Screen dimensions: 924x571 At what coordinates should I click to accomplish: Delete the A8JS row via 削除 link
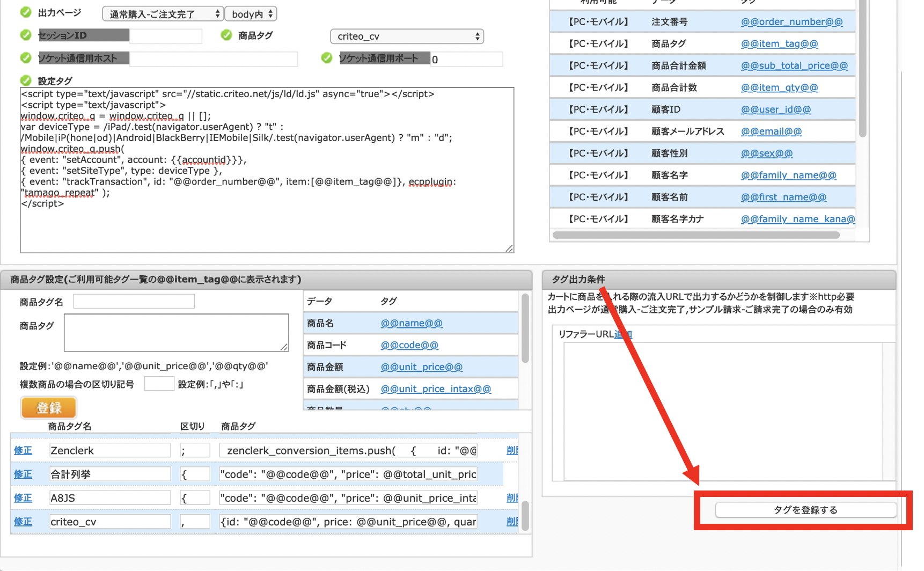[x=512, y=498]
